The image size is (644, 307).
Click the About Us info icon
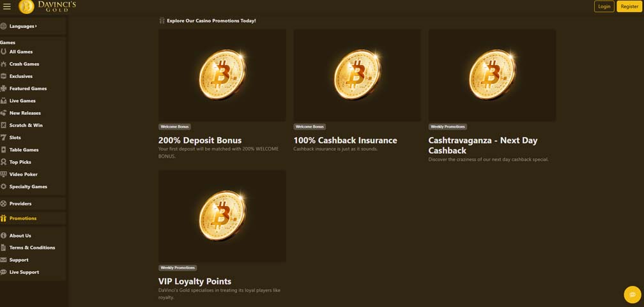[x=4, y=236]
